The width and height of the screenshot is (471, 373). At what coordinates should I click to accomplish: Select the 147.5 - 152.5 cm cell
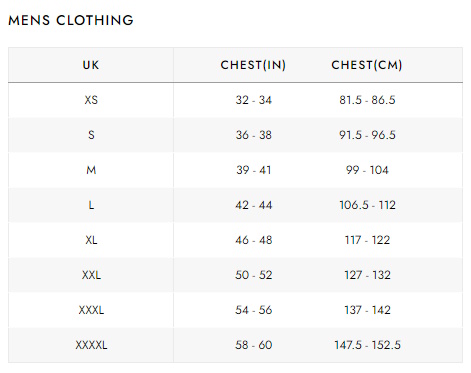(x=367, y=345)
